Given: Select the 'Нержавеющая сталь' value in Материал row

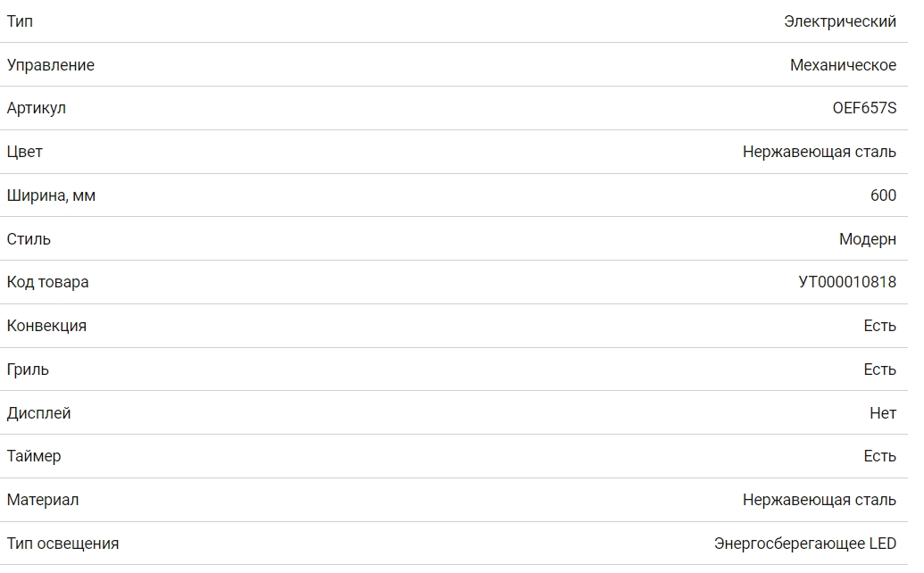Looking at the screenshot, I should 819,500.
